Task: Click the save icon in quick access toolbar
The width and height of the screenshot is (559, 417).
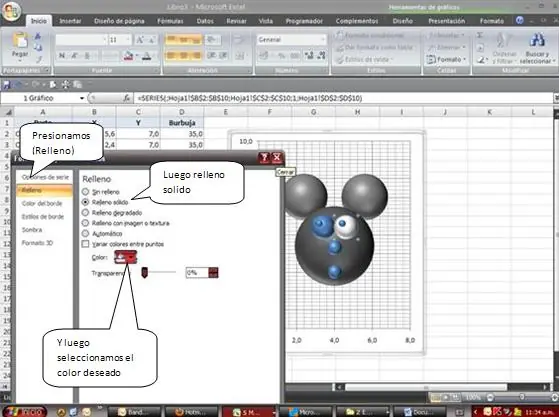Action: (6, 85)
